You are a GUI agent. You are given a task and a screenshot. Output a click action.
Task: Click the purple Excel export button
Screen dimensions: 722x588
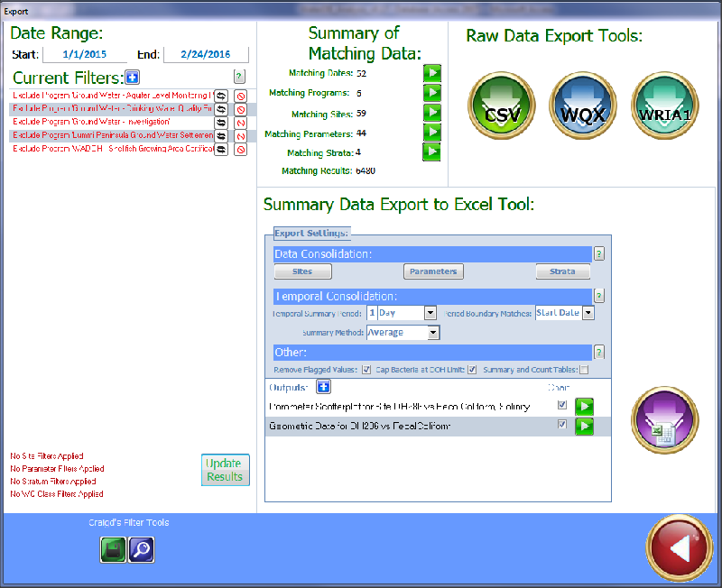point(665,420)
